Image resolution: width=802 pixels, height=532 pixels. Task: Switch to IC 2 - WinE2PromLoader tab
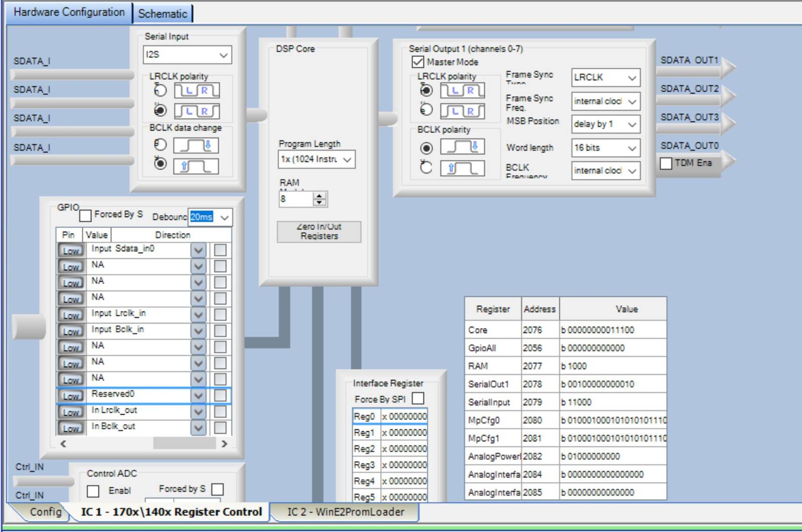click(x=346, y=512)
